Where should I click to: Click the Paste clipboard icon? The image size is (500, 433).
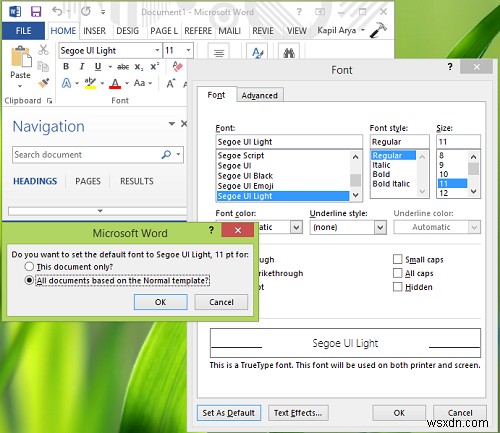coord(21,57)
